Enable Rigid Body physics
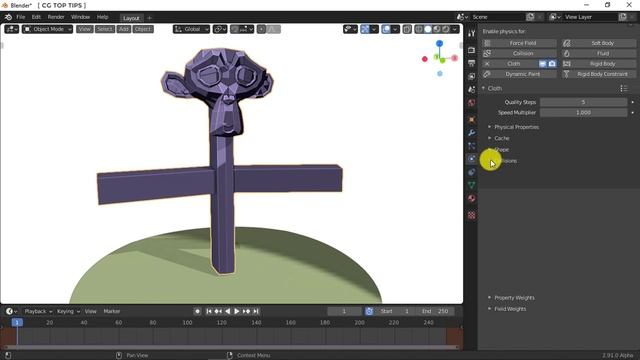 pyautogui.click(x=599, y=64)
